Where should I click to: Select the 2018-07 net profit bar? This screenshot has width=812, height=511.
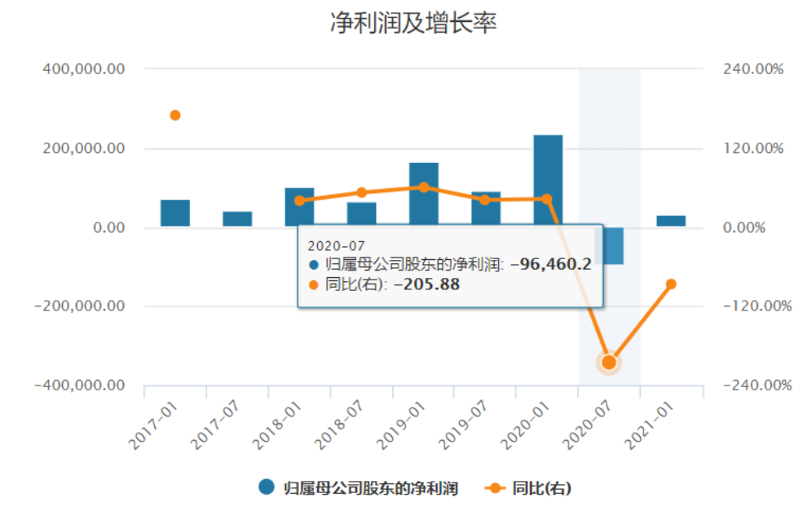click(x=361, y=214)
